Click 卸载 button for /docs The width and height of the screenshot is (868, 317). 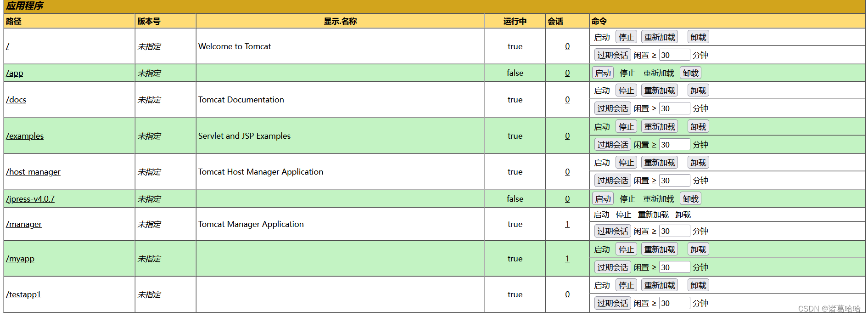coord(698,91)
